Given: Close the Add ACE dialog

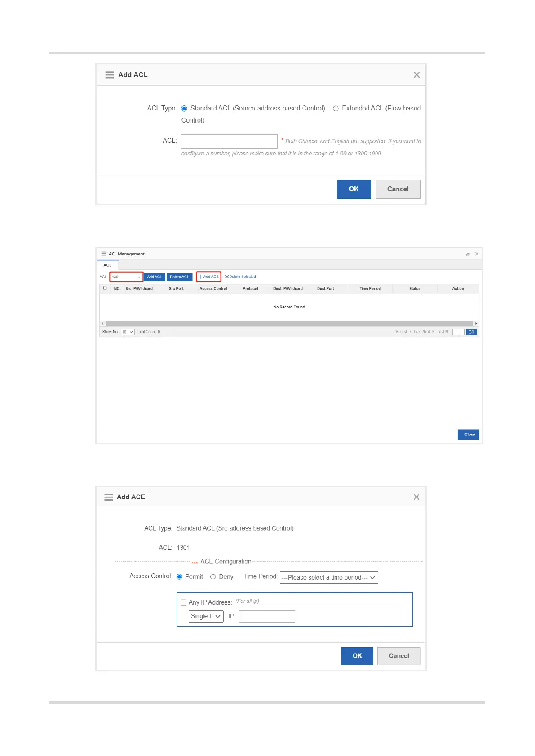Looking at the screenshot, I should pyautogui.click(x=416, y=497).
